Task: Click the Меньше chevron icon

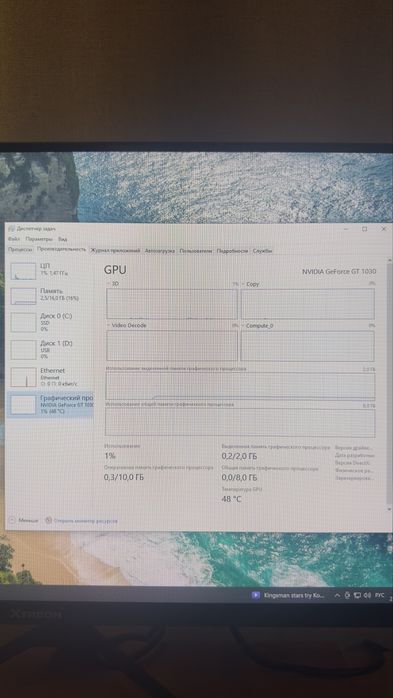Action: click(12, 520)
